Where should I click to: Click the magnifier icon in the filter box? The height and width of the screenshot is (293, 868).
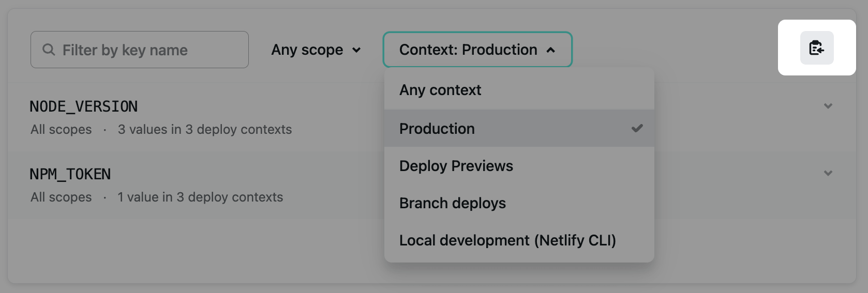[49, 50]
